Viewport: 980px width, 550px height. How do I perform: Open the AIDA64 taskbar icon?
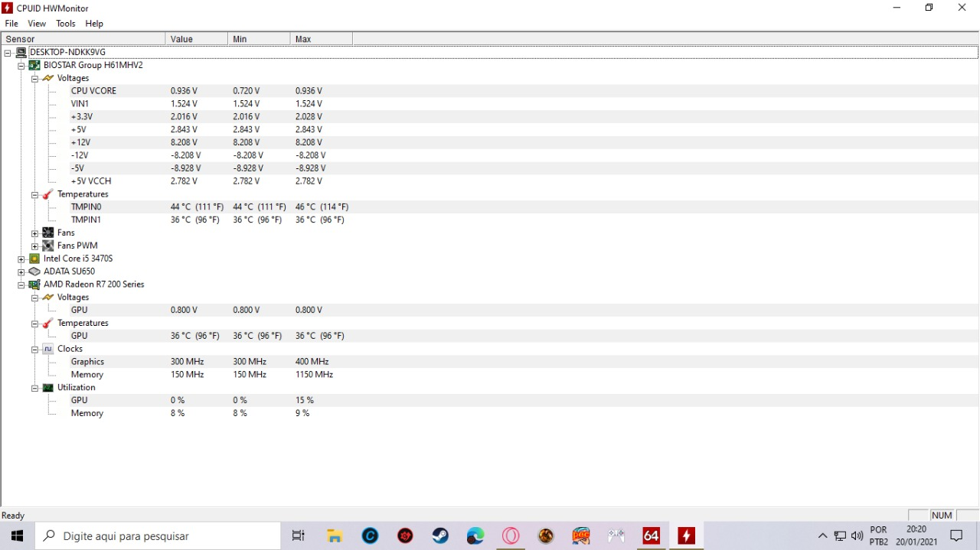click(651, 536)
